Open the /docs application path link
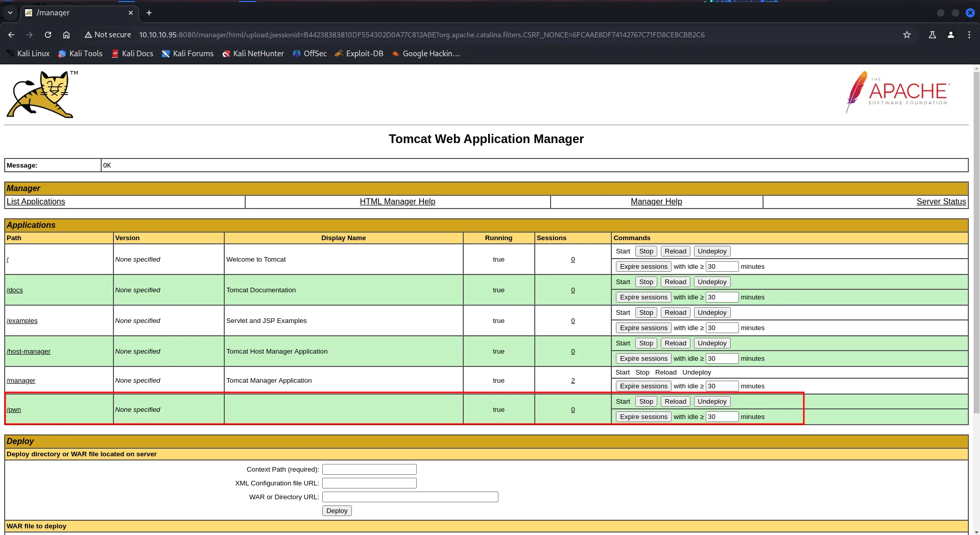The image size is (980, 535). click(x=15, y=290)
